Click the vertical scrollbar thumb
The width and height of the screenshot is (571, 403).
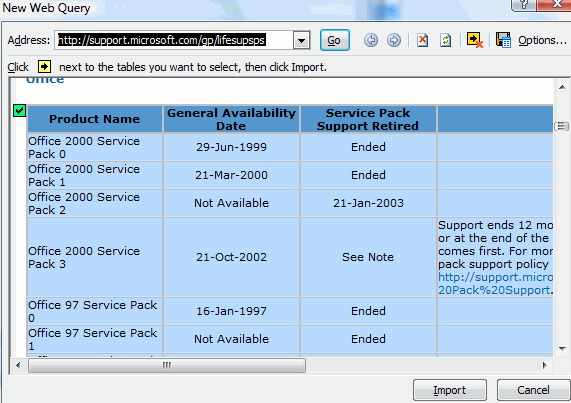[561, 126]
